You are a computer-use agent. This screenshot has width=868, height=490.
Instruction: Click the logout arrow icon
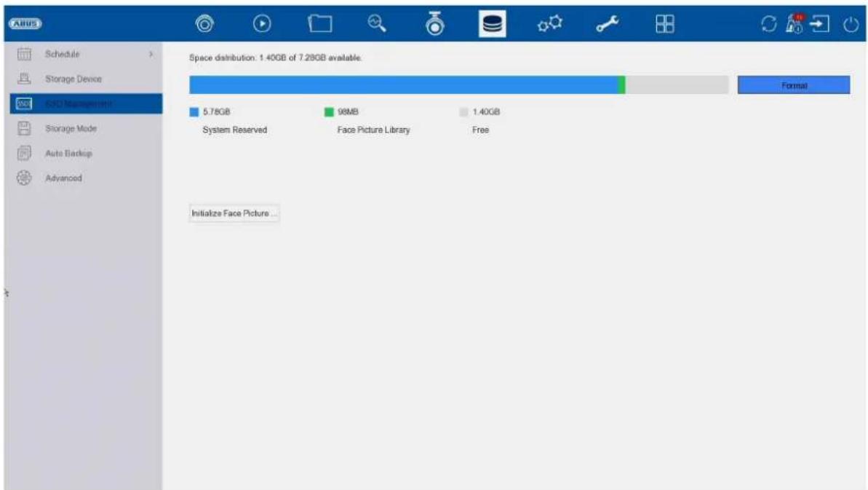pyautogui.click(x=820, y=24)
